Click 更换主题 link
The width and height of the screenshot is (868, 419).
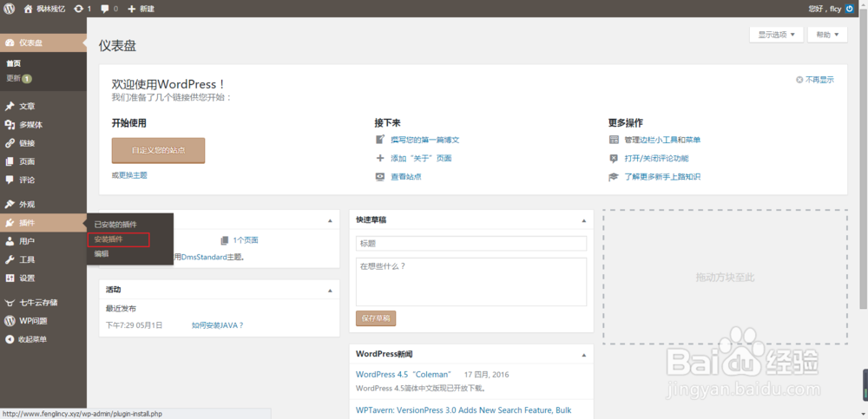[x=133, y=175]
